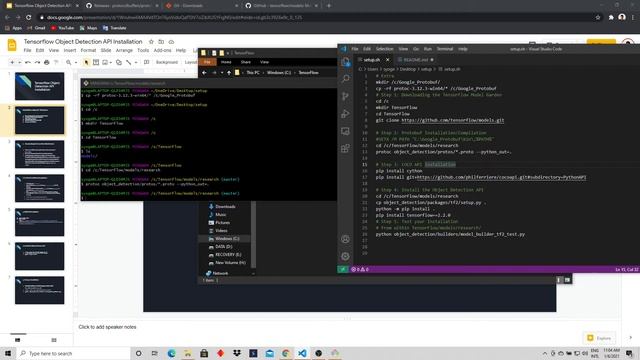The height and width of the screenshot is (360, 640).
Task: Open Remote Explorer in VS Code activity bar
Action: 345,131
